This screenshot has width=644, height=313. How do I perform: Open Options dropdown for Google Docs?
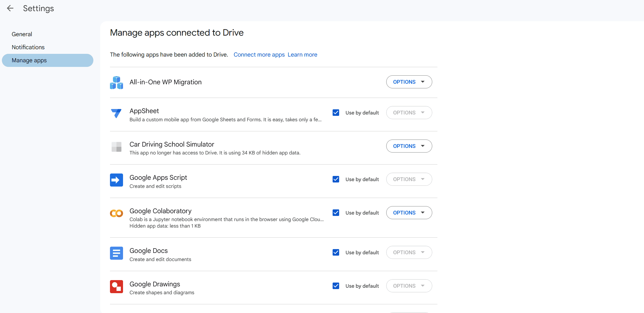(x=409, y=252)
